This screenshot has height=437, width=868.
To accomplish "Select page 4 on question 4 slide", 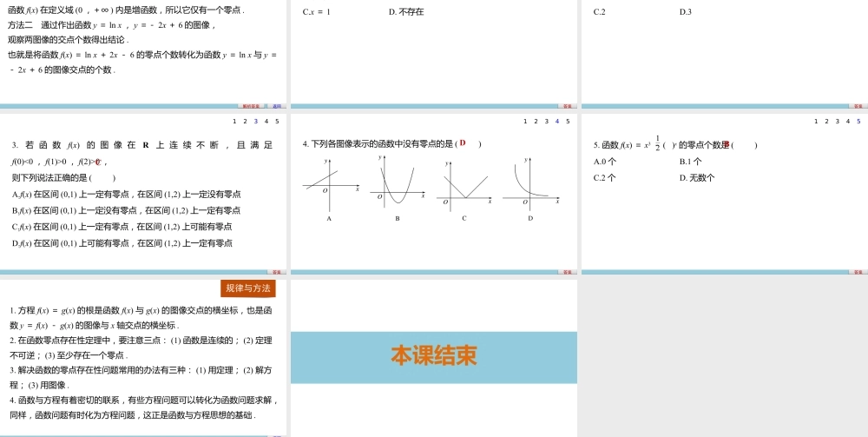I will (557, 122).
